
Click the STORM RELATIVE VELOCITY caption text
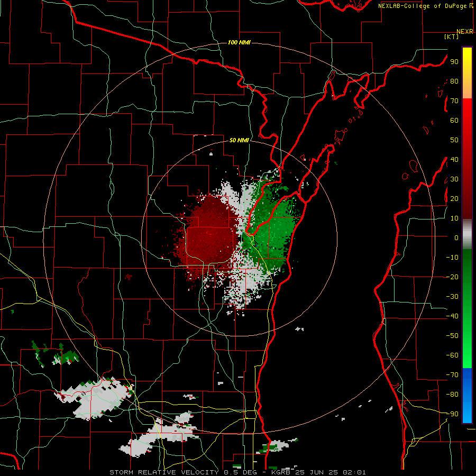tap(163, 472)
